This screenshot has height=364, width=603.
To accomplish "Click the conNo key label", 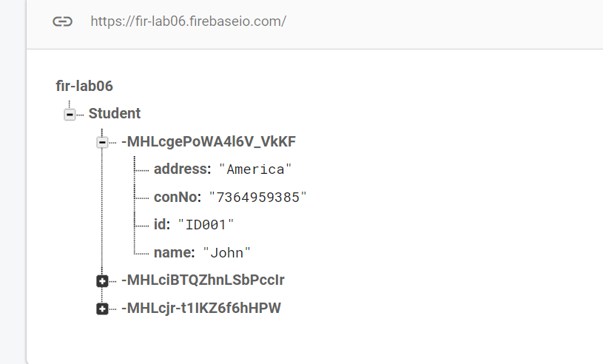I will 178,198.
